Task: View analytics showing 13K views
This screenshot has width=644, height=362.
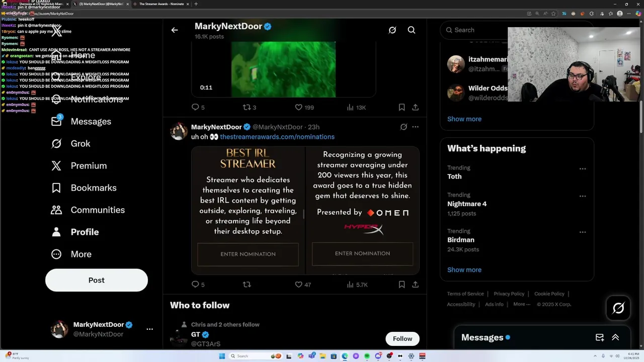Action: (356, 107)
